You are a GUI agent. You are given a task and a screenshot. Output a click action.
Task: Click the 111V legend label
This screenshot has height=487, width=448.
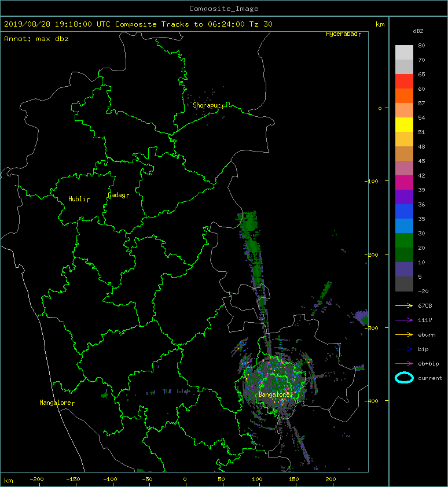(x=425, y=320)
